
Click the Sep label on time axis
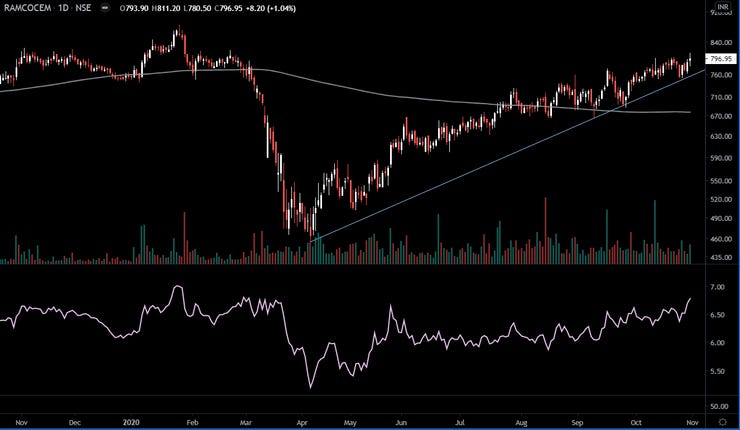pos(577,422)
